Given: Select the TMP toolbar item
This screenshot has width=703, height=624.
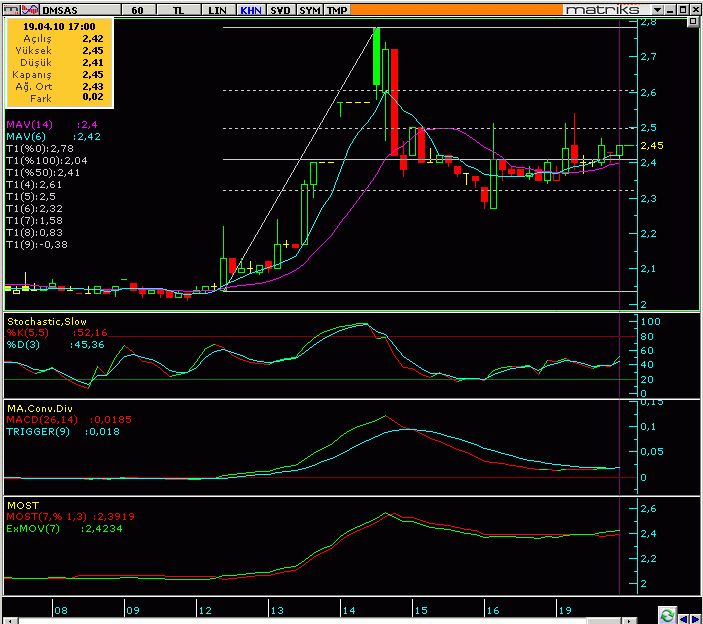Looking at the screenshot, I should (337, 8).
